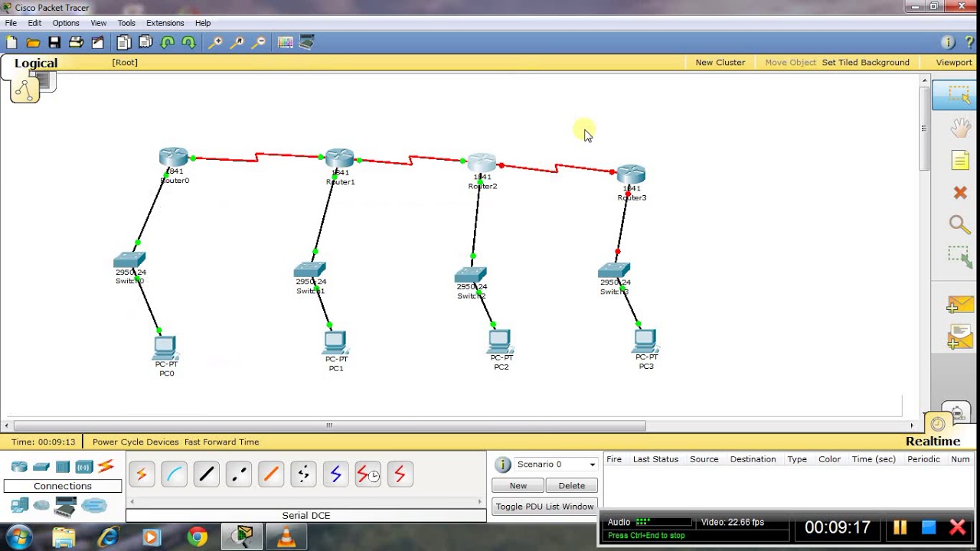Activate the Delete tool red X
Screen dimensions: 980x551
point(960,193)
